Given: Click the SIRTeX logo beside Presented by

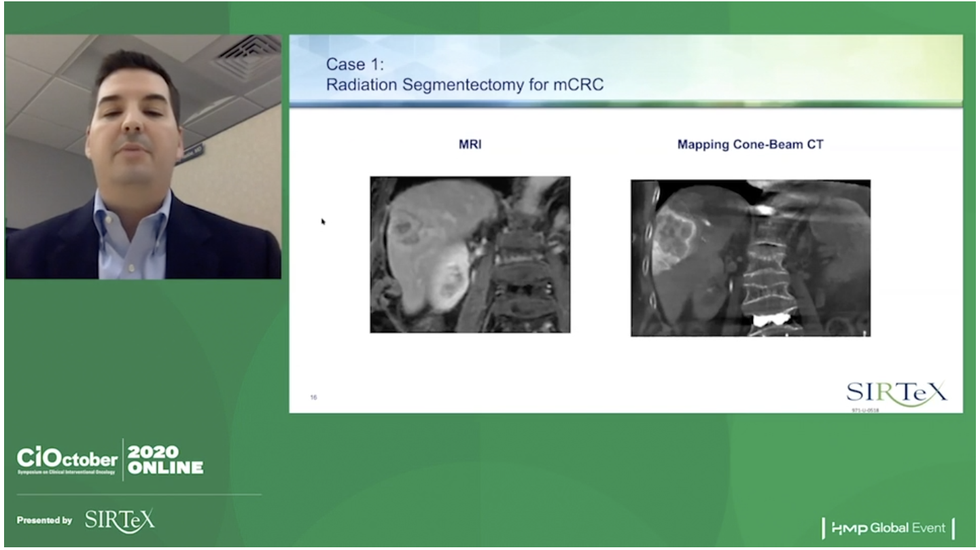Looking at the screenshot, I should pyautogui.click(x=120, y=520).
